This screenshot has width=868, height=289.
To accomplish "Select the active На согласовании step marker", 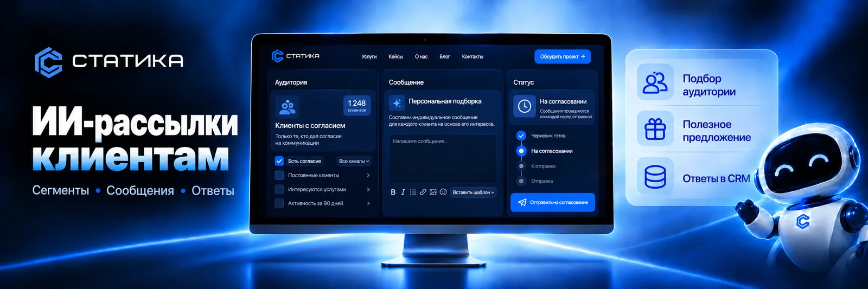I will pyautogui.click(x=521, y=151).
